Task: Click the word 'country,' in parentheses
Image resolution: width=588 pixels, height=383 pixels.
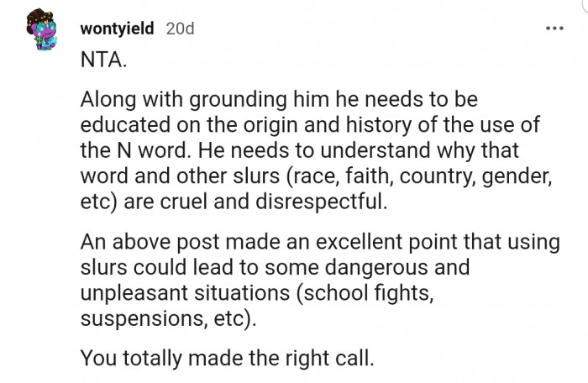Action: (438, 176)
